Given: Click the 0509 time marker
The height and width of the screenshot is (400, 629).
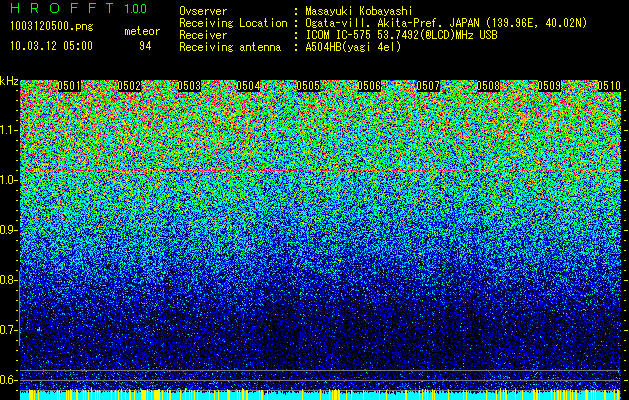Looking at the screenshot, I should pyautogui.click(x=549, y=86).
